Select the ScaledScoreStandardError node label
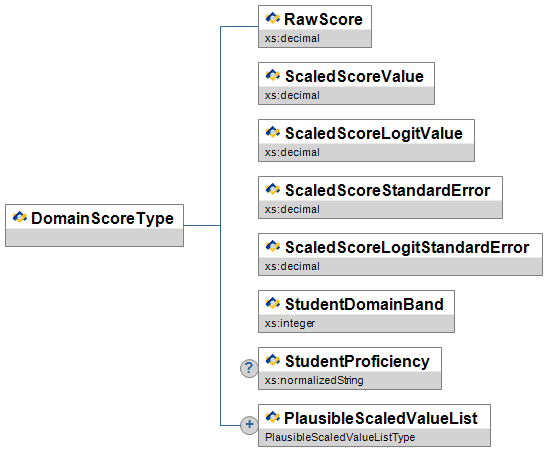Image resolution: width=547 pixels, height=451 pixels. click(388, 190)
